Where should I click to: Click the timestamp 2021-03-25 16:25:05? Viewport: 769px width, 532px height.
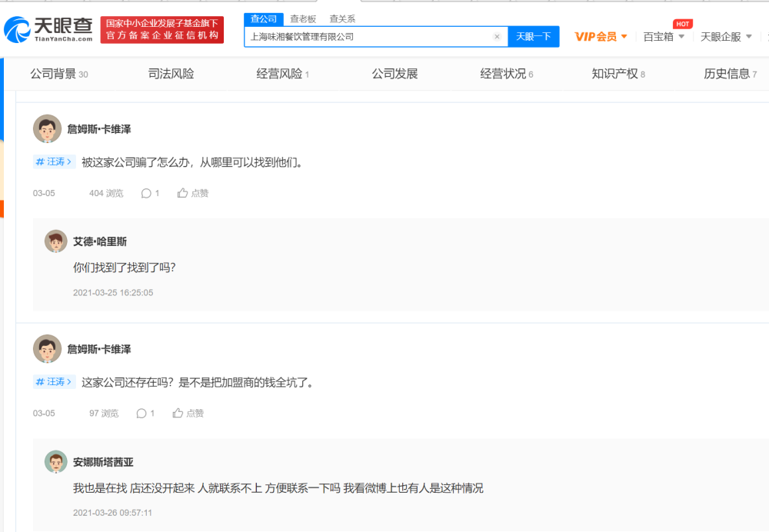tap(113, 293)
